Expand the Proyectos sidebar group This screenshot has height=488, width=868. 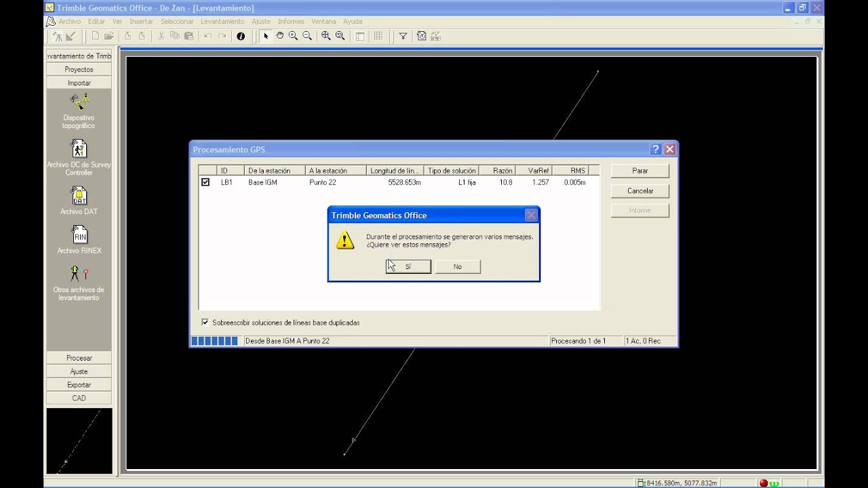(x=79, y=69)
